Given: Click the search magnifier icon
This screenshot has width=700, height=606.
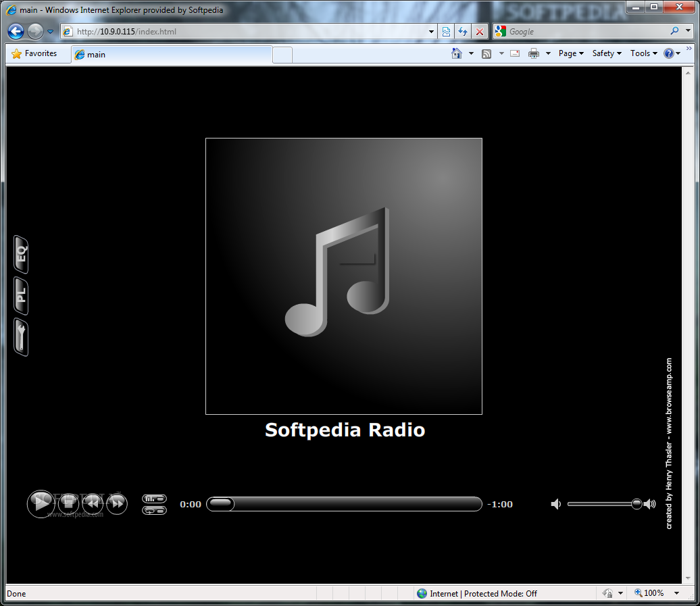Looking at the screenshot, I should point(674,31).
